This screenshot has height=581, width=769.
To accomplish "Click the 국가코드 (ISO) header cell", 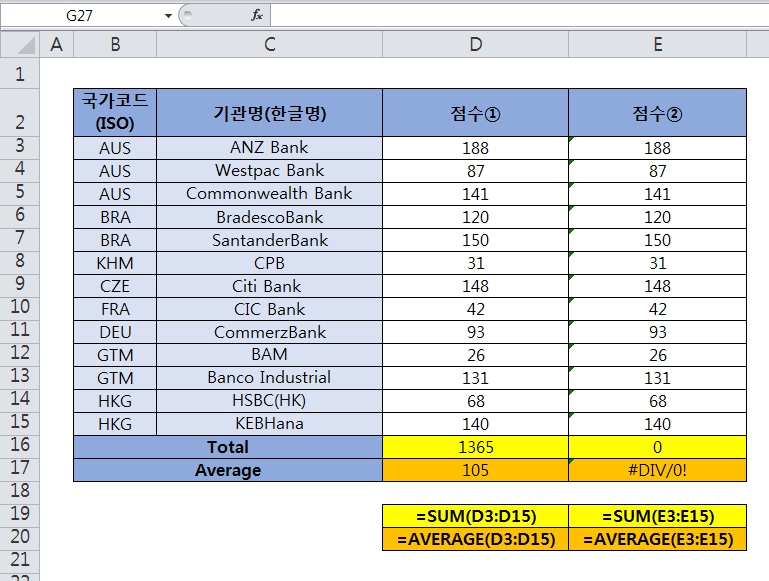I will point(115,113).
